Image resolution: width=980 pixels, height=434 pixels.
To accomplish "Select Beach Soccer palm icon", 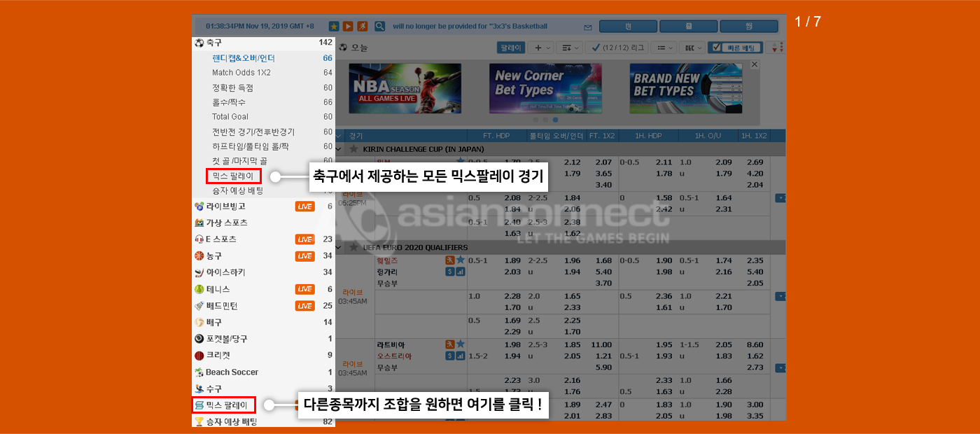I will (199, 372).
